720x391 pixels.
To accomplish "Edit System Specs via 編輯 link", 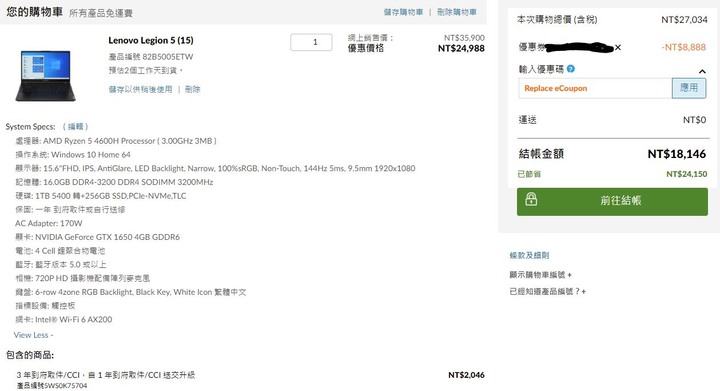I will click(75, 127).
